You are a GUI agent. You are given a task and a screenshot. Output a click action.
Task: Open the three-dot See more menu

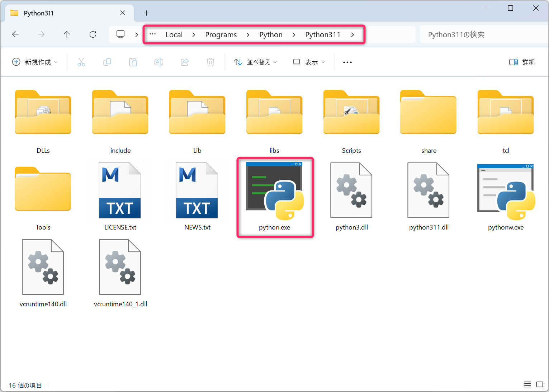pos(347,62)
